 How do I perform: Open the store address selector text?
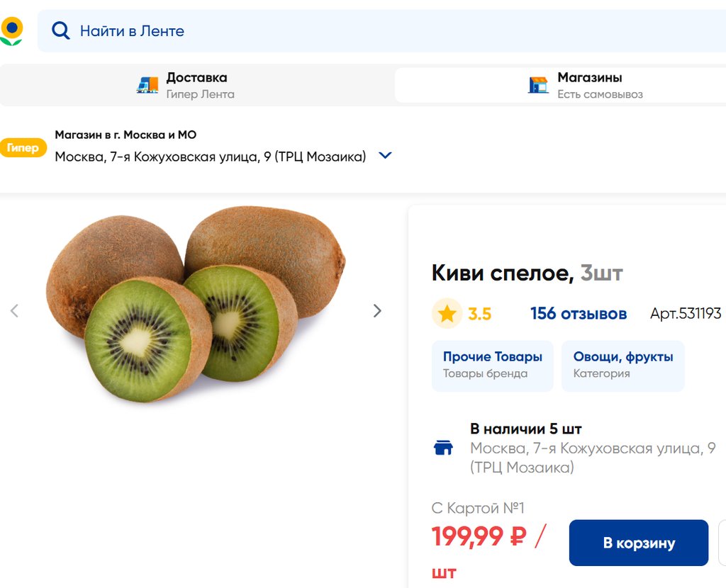point(211,157)
